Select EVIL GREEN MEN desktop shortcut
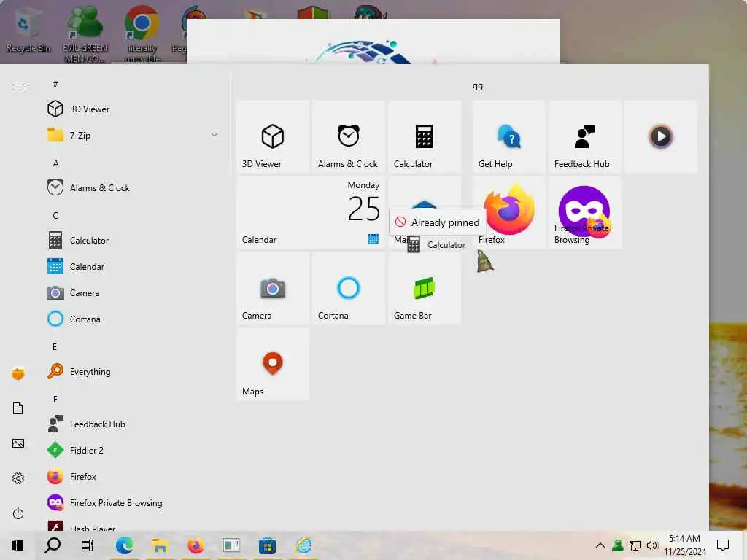The height and width of the screenshot is (560, 747). click(85, 34)
